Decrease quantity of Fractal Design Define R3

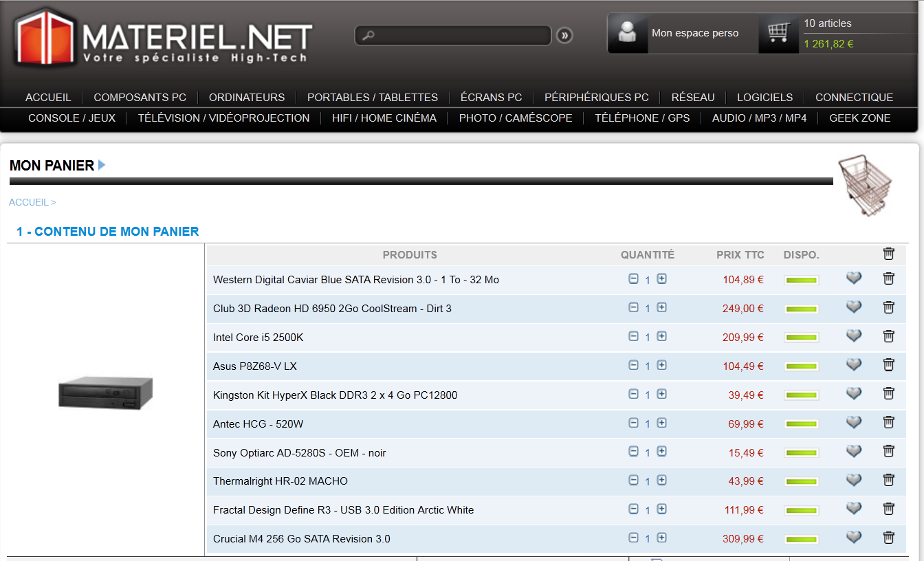click(633, 509)
